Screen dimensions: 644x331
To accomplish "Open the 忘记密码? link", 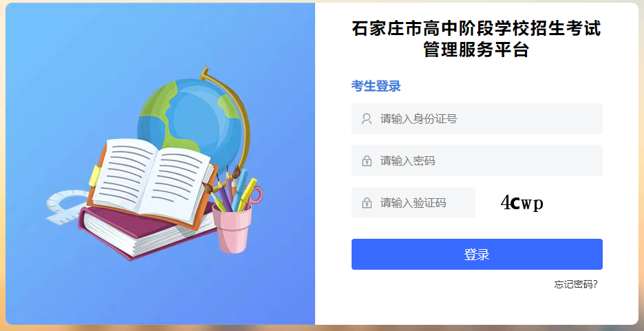I will (576, 284).
